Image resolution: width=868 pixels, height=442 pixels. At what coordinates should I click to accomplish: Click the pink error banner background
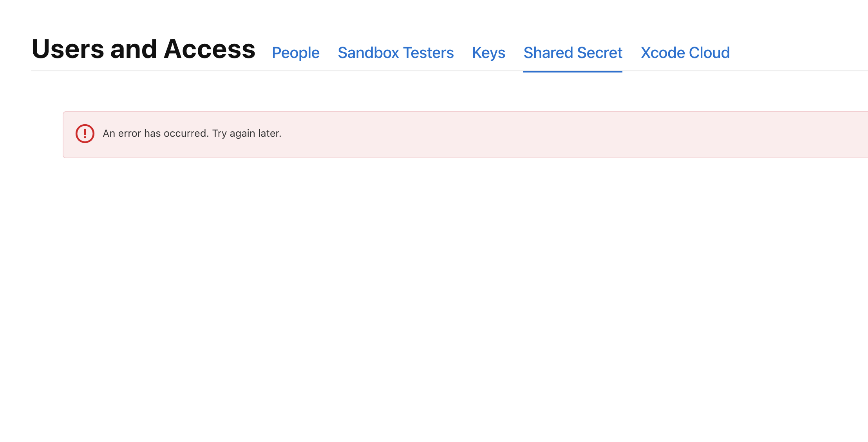548,135
